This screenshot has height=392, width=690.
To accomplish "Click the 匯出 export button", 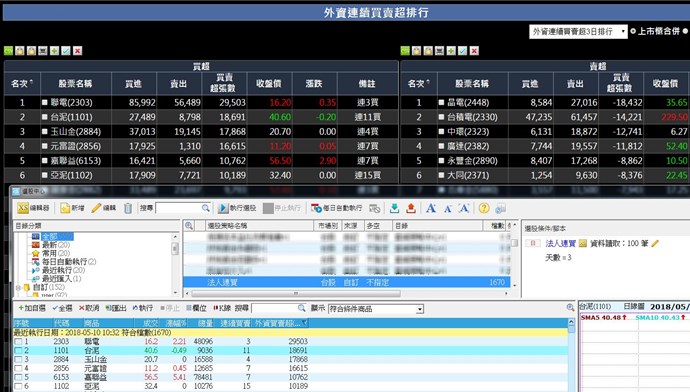I will tap(116, 308).
